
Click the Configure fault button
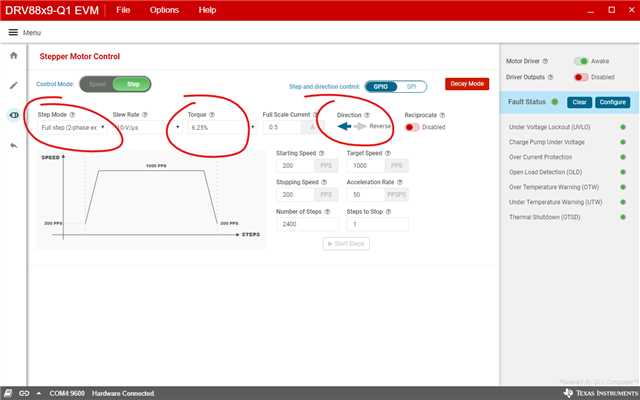coord(612,102)
